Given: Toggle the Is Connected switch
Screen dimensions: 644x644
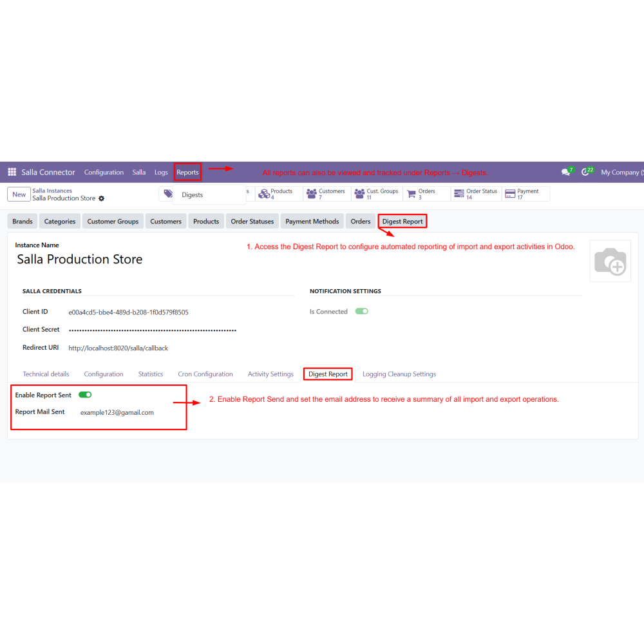Looking at the screenshot, I should pos(361,311).
